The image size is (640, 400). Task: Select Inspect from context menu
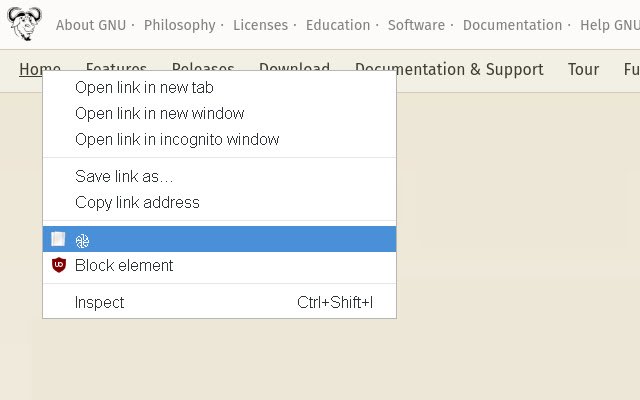point(220,302)
